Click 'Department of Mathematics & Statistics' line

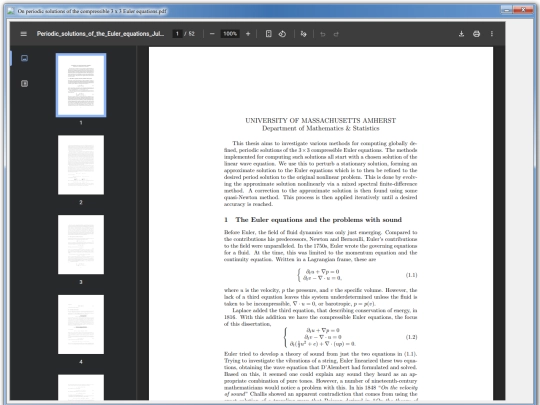(321, 128)
